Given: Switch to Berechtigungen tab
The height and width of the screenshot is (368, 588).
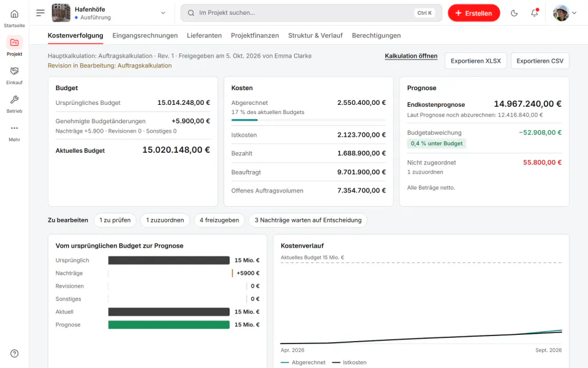Looking at the screenshot, I should [x=376, y=36].
